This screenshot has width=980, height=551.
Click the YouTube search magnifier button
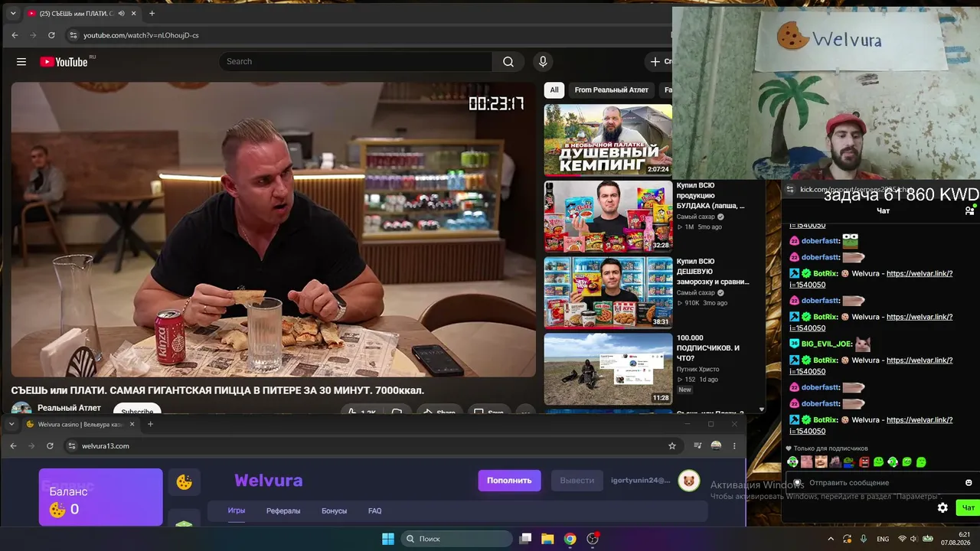click(x=508, y=61)
